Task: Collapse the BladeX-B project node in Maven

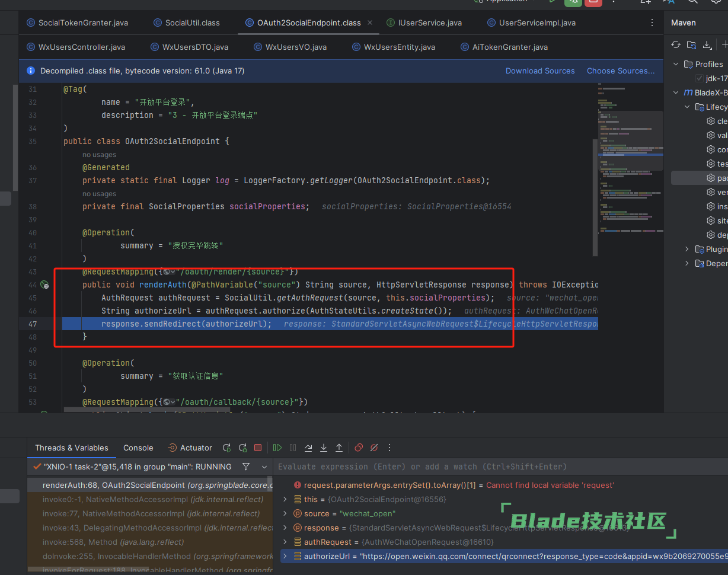Action: (676, 92)
